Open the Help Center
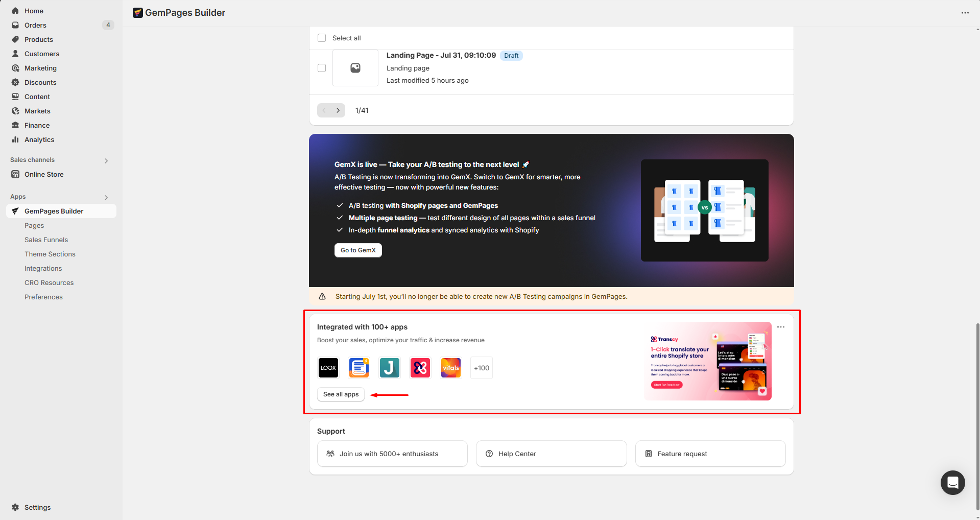 point(552,454)
